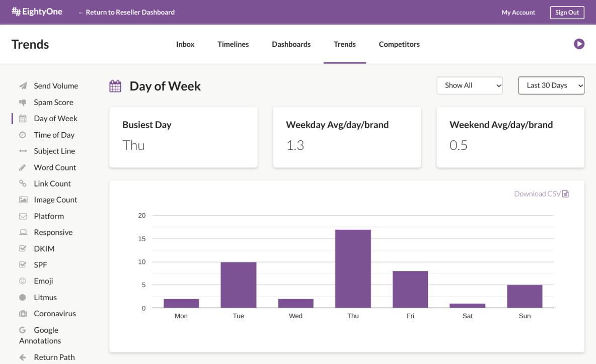Click the Image Count picture icon
The width and height of the screenshot is (596, 364).
pyautogui.click(x=23, y=200)
